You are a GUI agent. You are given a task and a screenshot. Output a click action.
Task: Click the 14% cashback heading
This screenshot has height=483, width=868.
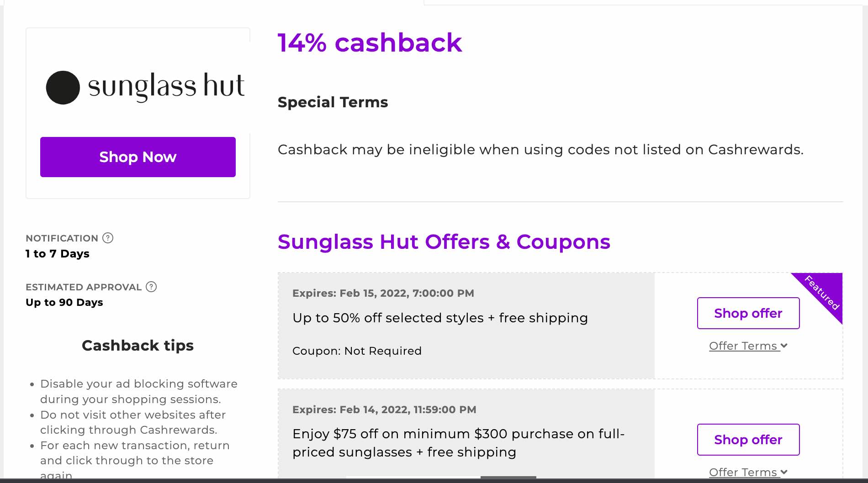click(x=370, y=43)
